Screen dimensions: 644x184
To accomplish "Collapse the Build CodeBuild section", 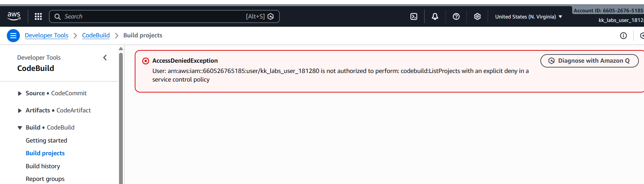I will tap(20, 128).
